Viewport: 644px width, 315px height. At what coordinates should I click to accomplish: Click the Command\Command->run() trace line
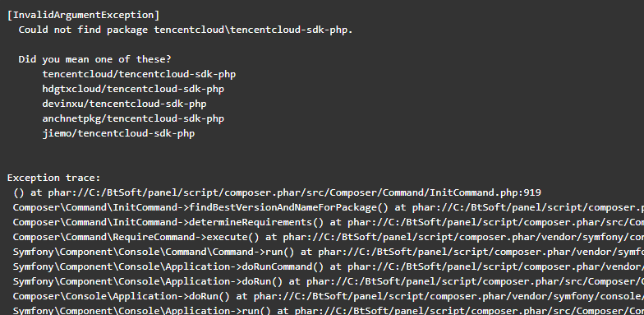[329, 252]
